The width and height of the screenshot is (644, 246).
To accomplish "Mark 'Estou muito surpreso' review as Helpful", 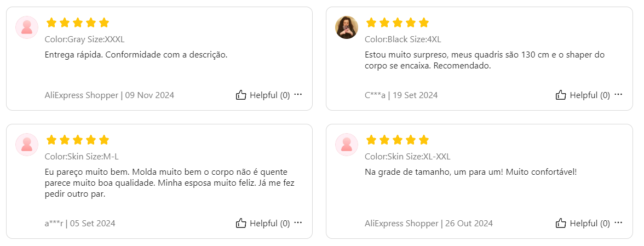I will click(583, 95).
